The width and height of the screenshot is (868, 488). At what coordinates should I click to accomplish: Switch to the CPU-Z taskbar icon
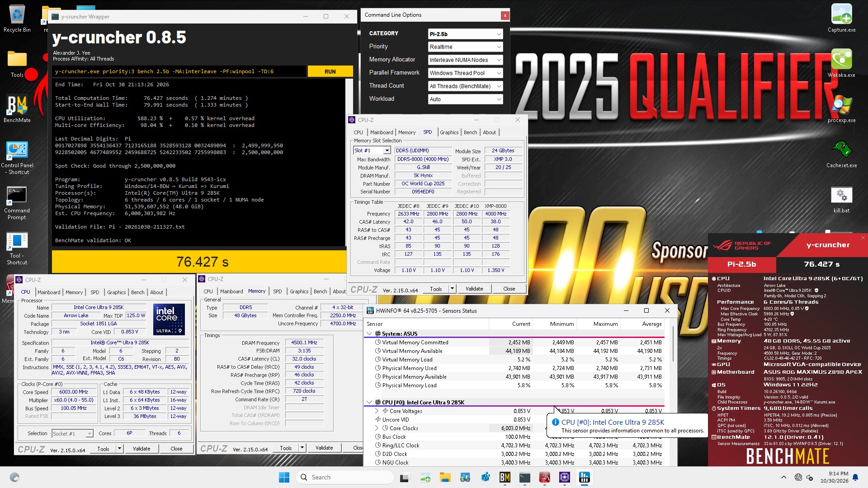click(565, 477)
